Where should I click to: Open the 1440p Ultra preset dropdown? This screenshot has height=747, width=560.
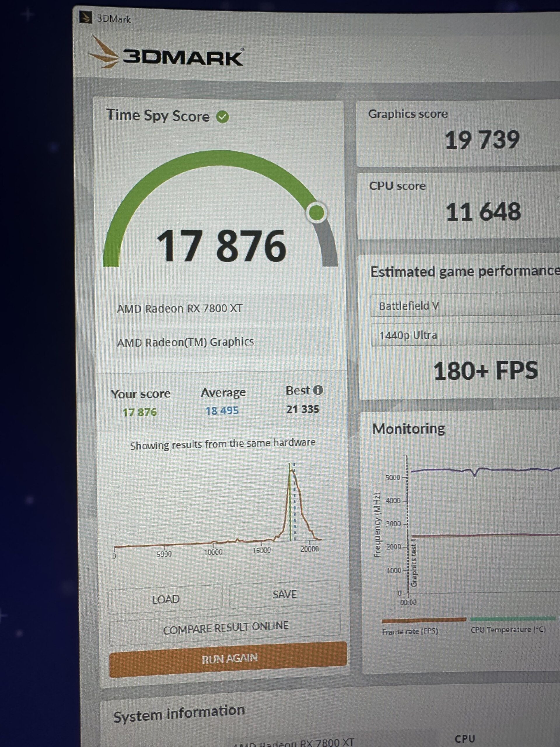[x=466, y=335]
